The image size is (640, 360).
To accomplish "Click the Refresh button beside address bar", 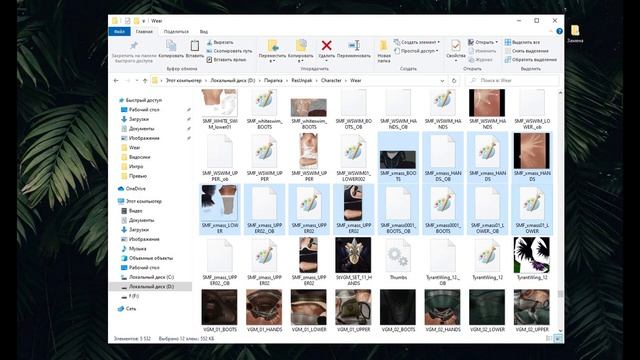I will tap(454, 81).
